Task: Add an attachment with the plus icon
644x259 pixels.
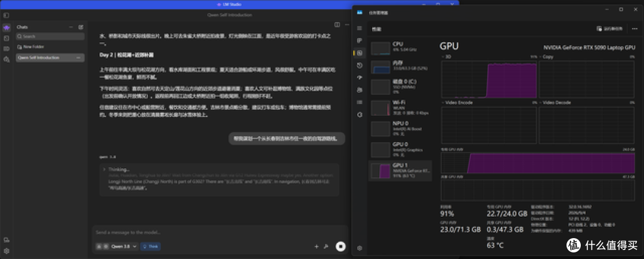Action: [316, 246]
